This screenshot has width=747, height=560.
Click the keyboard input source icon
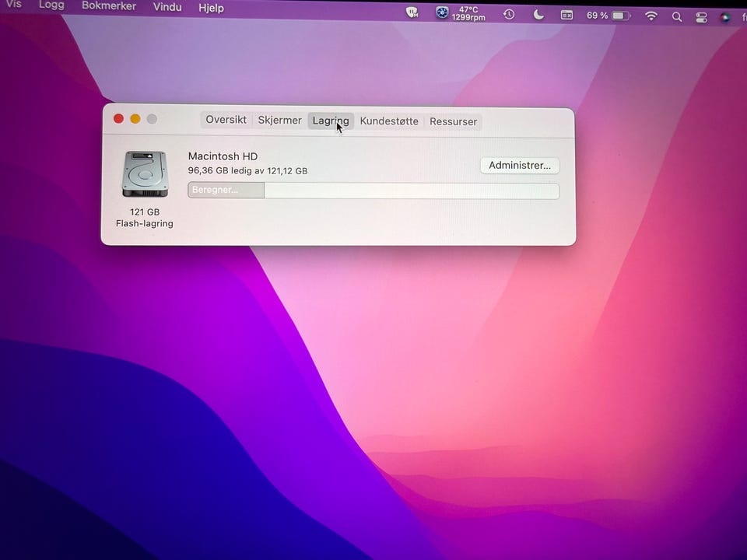(x=567, y=16)
